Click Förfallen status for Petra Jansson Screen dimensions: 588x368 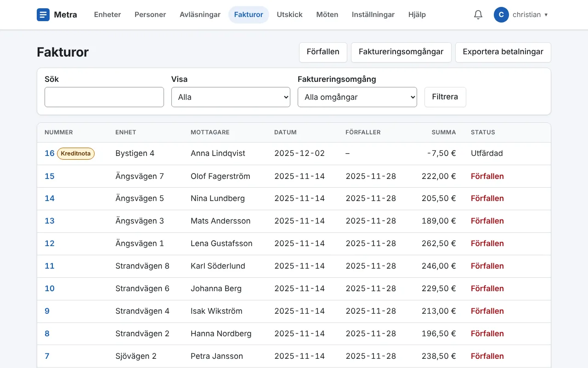[487, 356]
